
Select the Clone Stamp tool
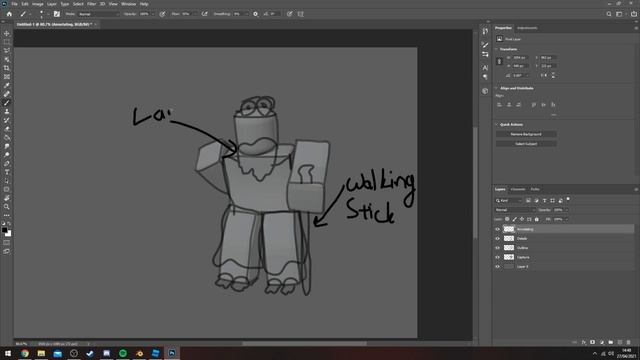tap(7, 111)
